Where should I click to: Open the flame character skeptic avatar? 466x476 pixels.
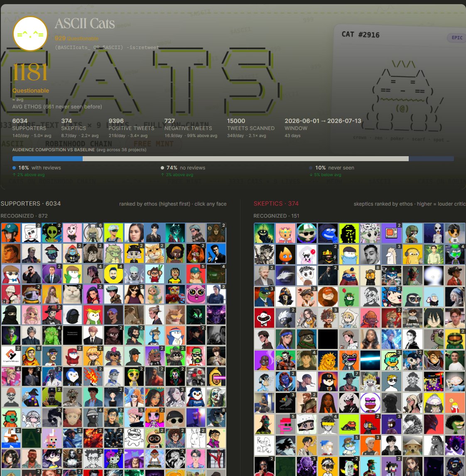coord(285,254)
